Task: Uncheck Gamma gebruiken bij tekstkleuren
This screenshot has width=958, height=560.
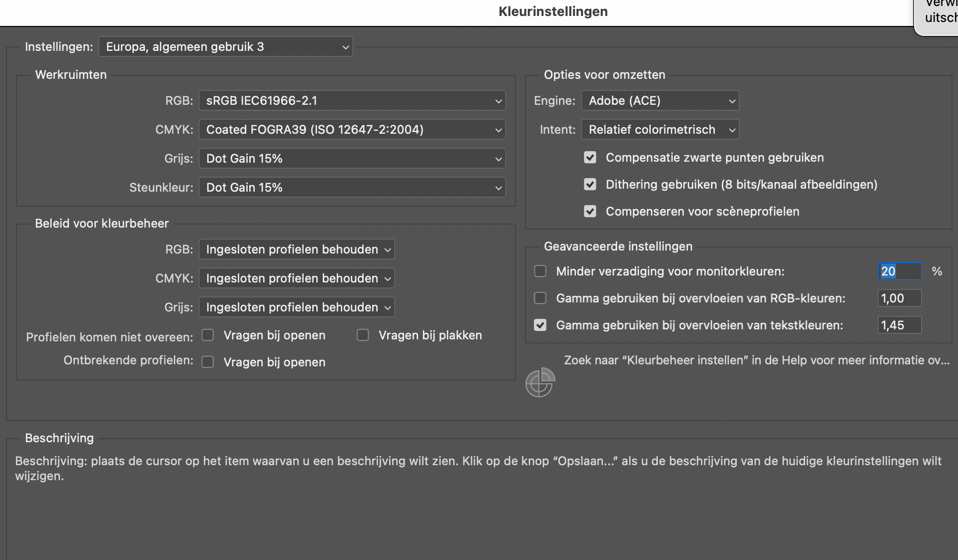Action: click(x=541, y=325)
